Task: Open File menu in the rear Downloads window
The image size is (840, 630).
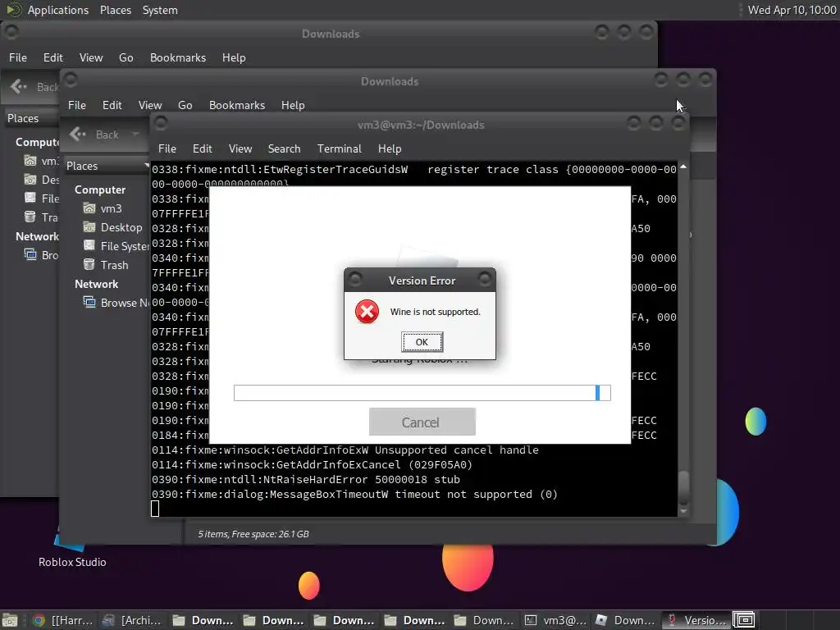Action: pyautogui.click(x=18, y=57)
